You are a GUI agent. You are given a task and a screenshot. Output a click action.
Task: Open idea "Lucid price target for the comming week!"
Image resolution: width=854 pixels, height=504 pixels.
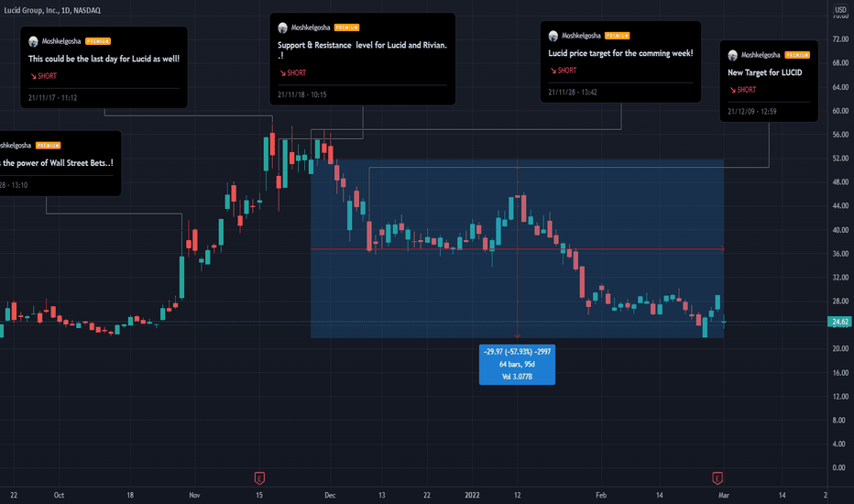click(x=620, y=53)
